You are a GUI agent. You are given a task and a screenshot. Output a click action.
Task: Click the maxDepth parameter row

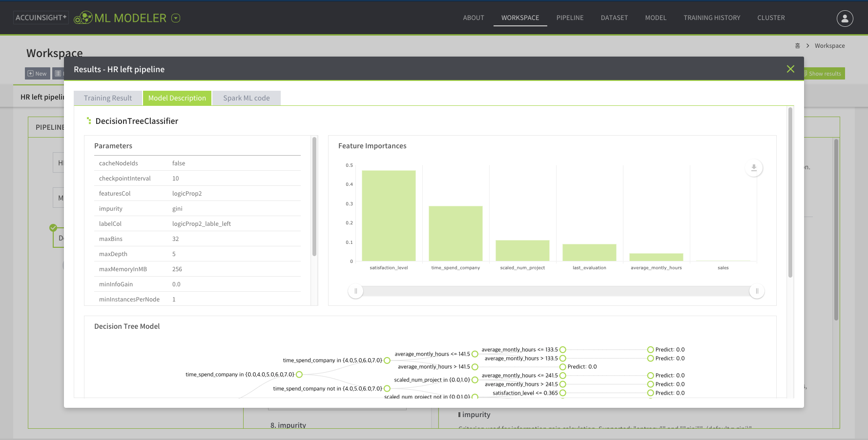pos(197,254)
